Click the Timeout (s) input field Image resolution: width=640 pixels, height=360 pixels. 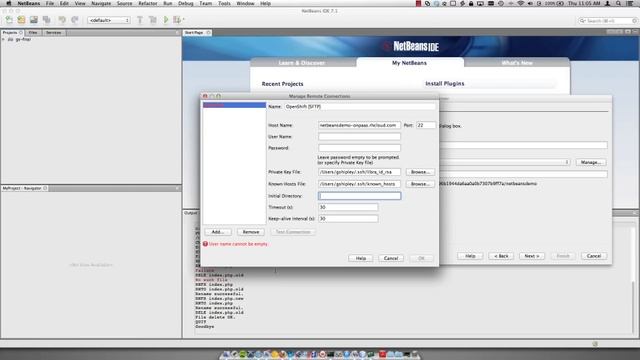click(348, 207)
